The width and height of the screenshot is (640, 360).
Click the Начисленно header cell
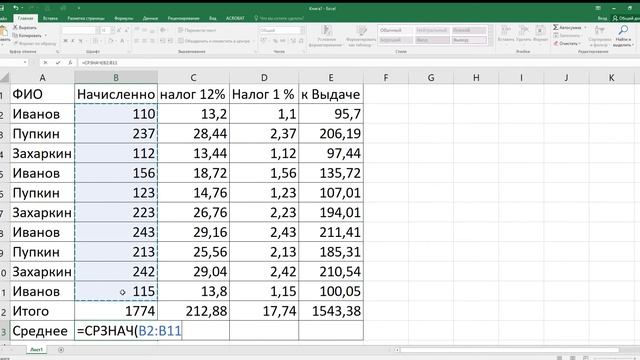[116, 94]
